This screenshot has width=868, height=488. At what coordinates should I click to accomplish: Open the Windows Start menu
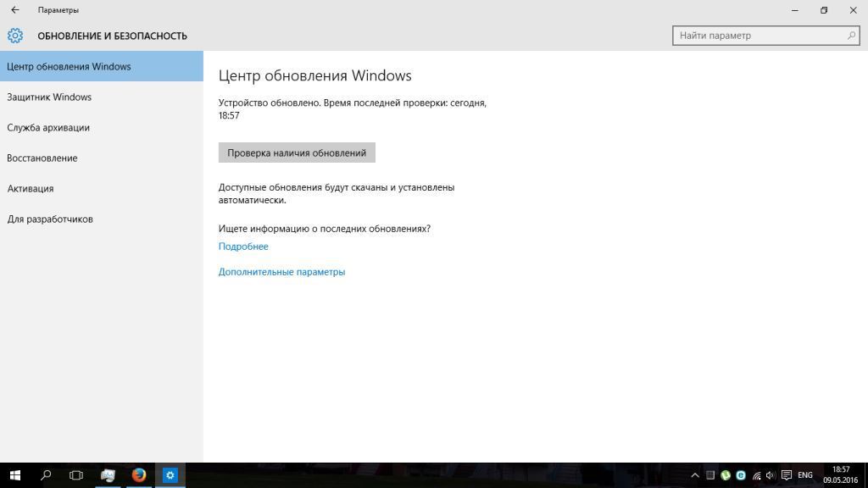click(x=15, y=475)
